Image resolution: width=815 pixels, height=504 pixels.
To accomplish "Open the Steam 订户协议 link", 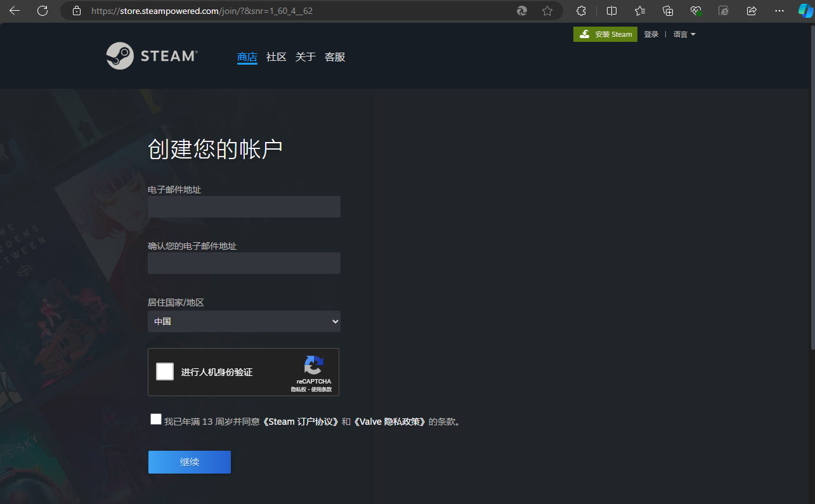I will coord(301,422).
